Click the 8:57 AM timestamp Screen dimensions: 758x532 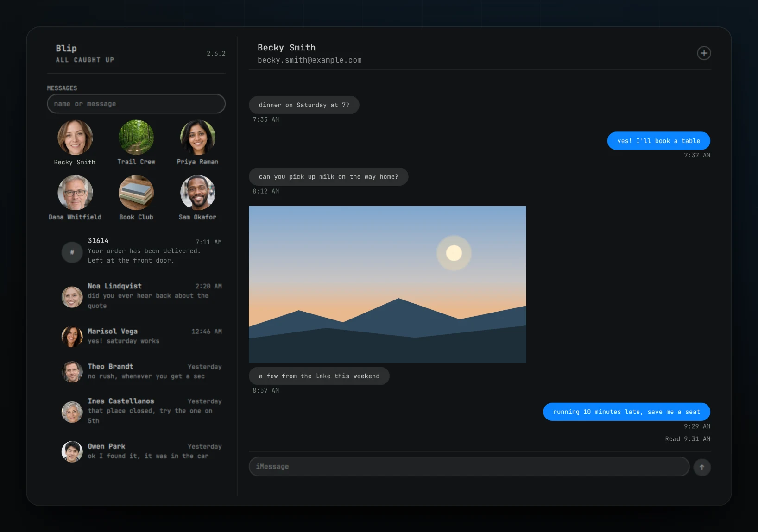coord(266,390)
